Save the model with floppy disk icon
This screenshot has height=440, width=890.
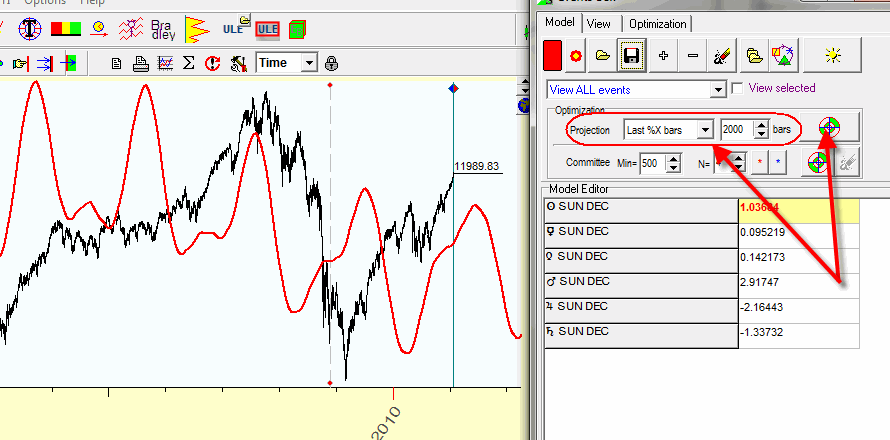(631, 56)
